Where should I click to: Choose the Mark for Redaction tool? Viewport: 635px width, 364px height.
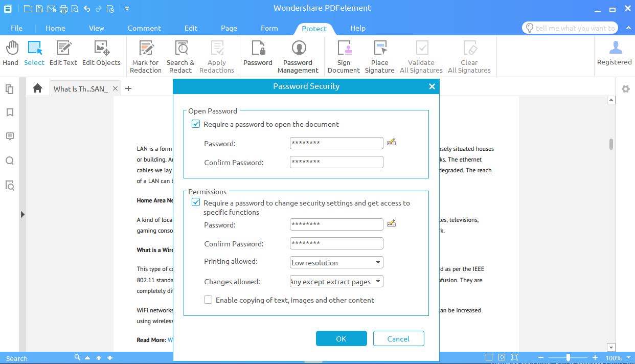(x=146, y=56)
